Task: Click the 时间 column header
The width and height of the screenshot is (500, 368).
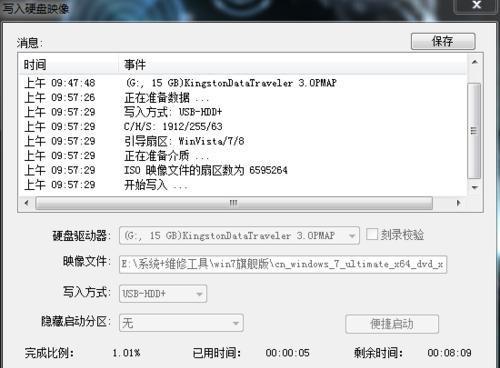Action: click(x=69, y=64)
